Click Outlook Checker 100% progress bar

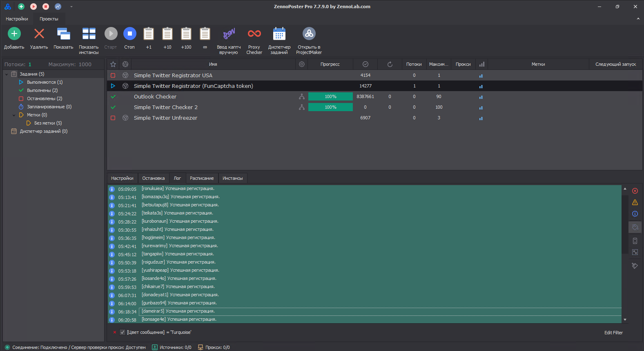330,96
